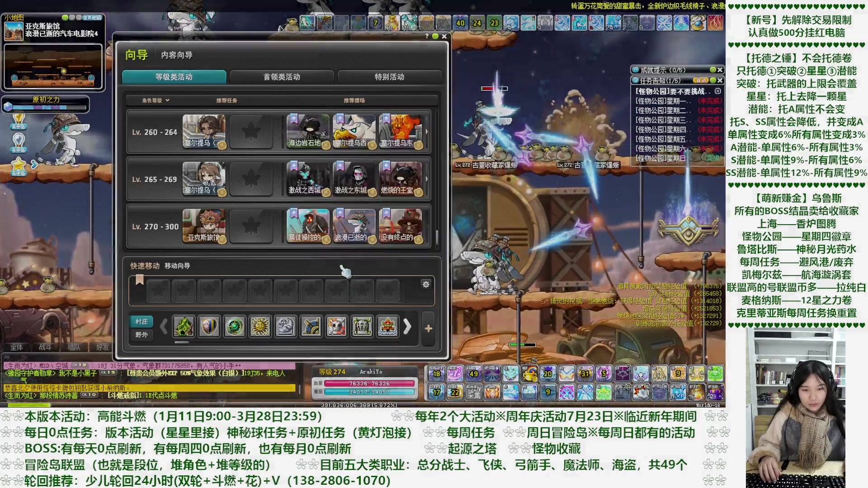Click the yellow star event notifier icon

coord(19,166)
